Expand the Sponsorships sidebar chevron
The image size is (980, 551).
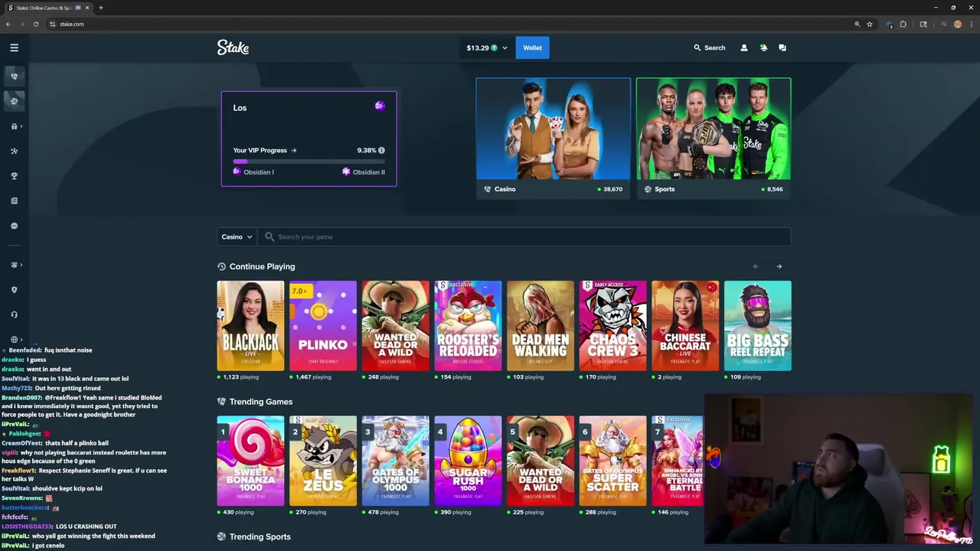click(21, 265)
